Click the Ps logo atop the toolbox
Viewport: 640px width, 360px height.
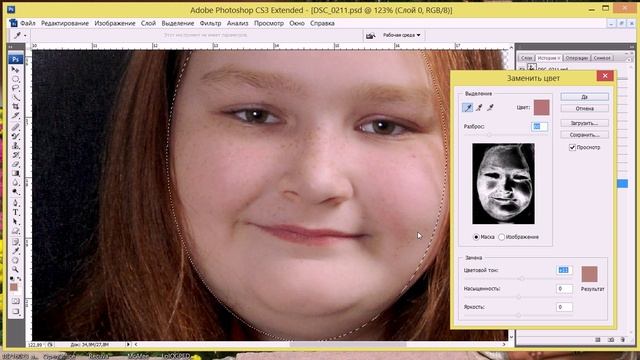click(16, 59)
